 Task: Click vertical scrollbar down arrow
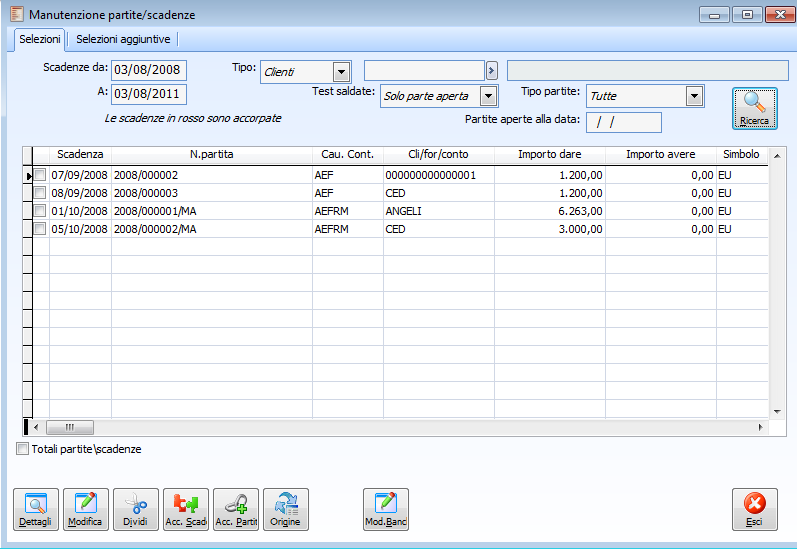(777, 412)
